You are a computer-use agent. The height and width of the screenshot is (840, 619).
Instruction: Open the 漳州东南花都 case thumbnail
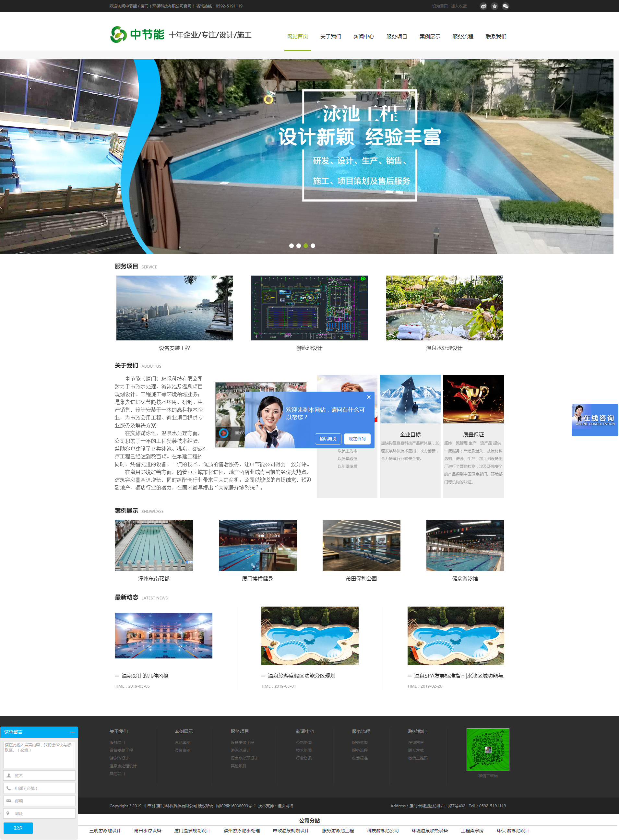(154, 545)
